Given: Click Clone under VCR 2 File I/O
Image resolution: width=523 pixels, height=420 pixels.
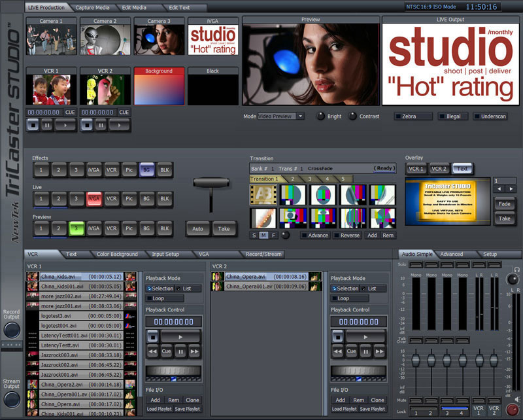Looking at the screenshot, I should 377,400.
